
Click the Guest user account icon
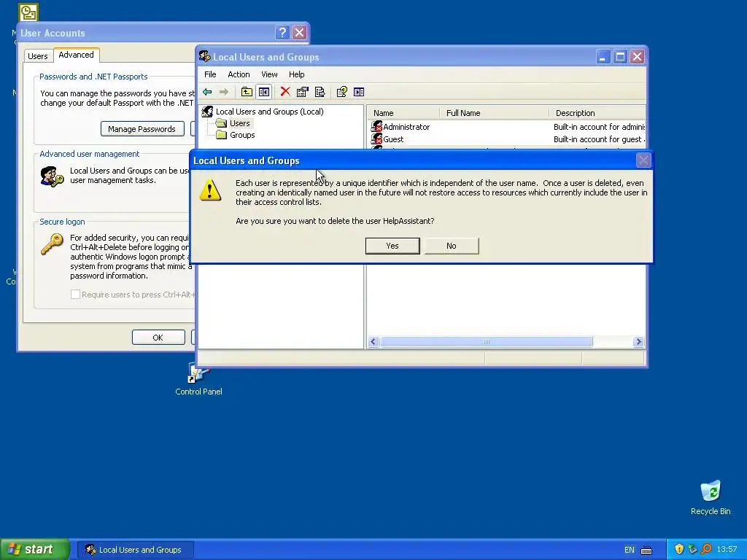[377, 139]
